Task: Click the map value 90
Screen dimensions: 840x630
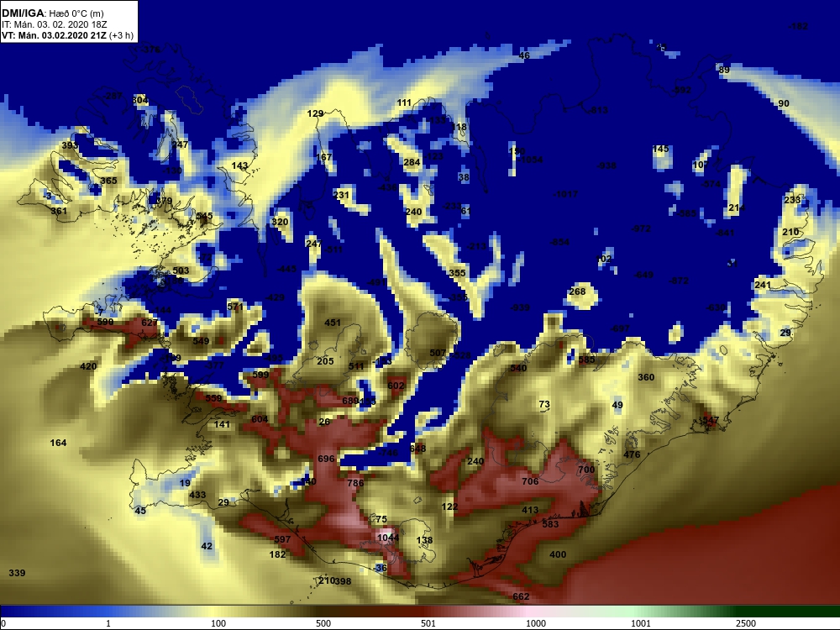Action: click(784, 103)
